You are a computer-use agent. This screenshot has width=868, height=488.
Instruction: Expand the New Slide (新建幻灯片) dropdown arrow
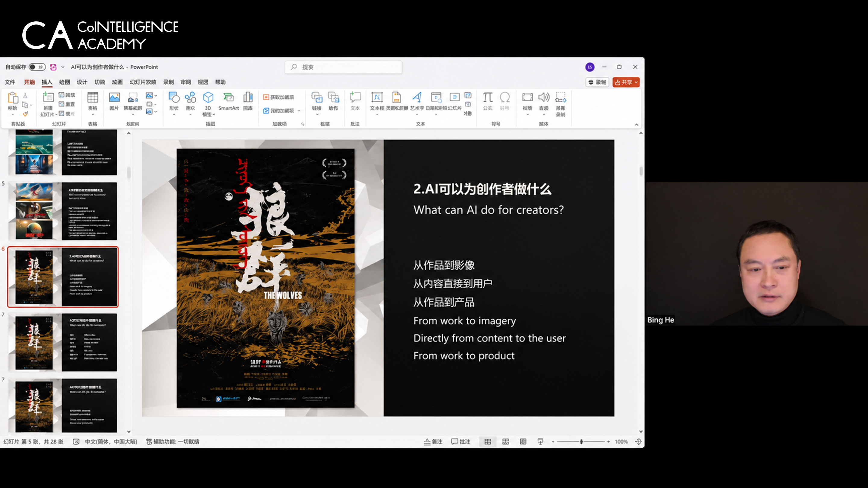pos(56,114)
